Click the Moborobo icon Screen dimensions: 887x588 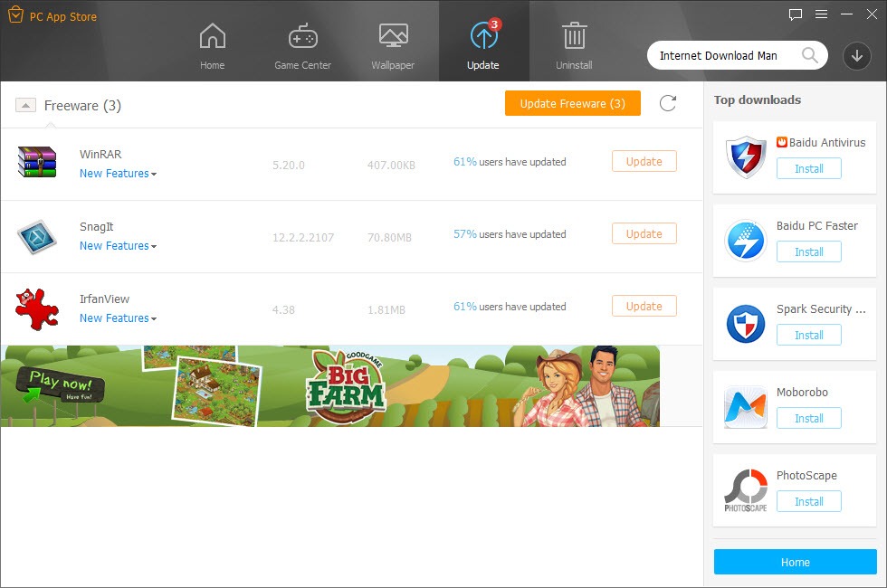[746, 407]
